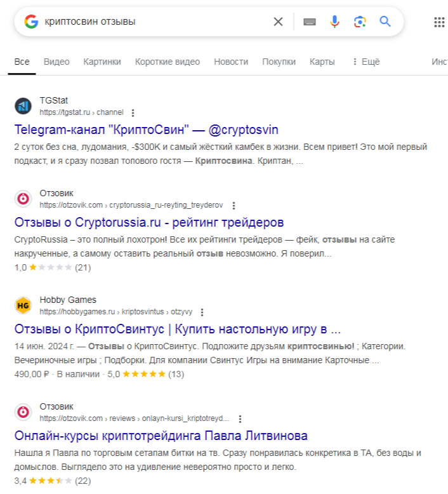Click the Google logo icon
This screenshot has width=448, height=494.
(31, 22)
